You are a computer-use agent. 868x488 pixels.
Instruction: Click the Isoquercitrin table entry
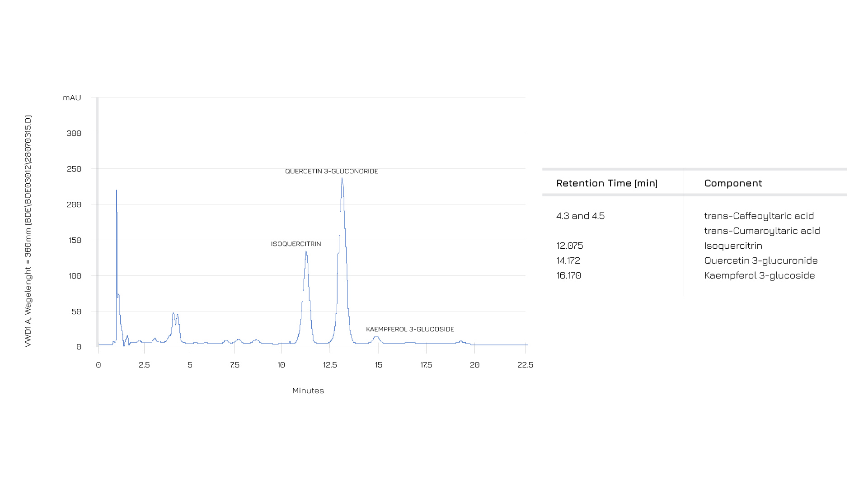(733, 246)
